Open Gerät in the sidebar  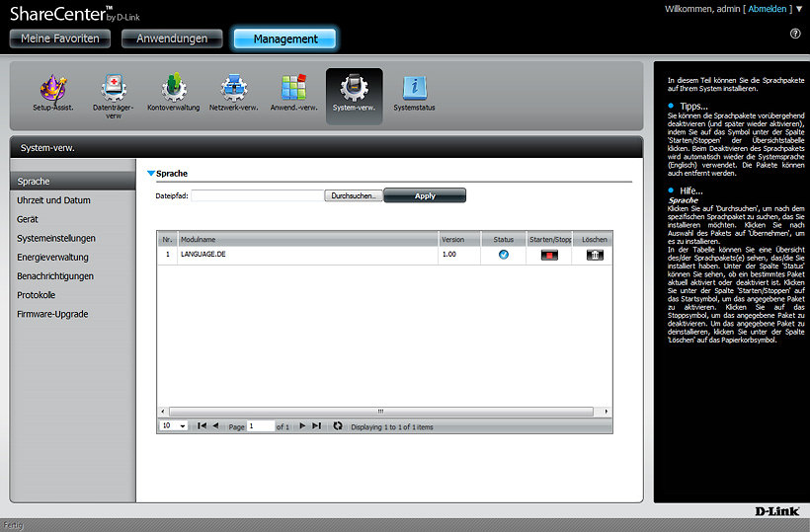pos(28,219)
